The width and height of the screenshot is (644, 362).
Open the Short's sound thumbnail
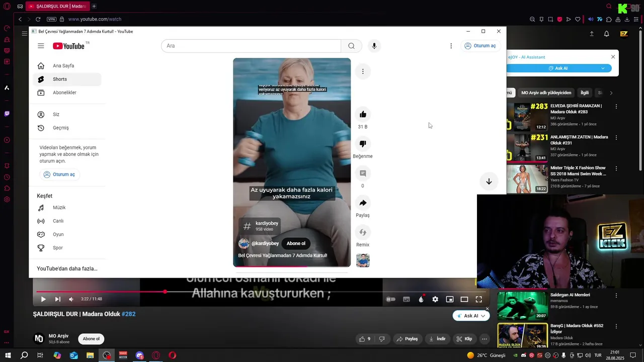click(x=363, y=260)
